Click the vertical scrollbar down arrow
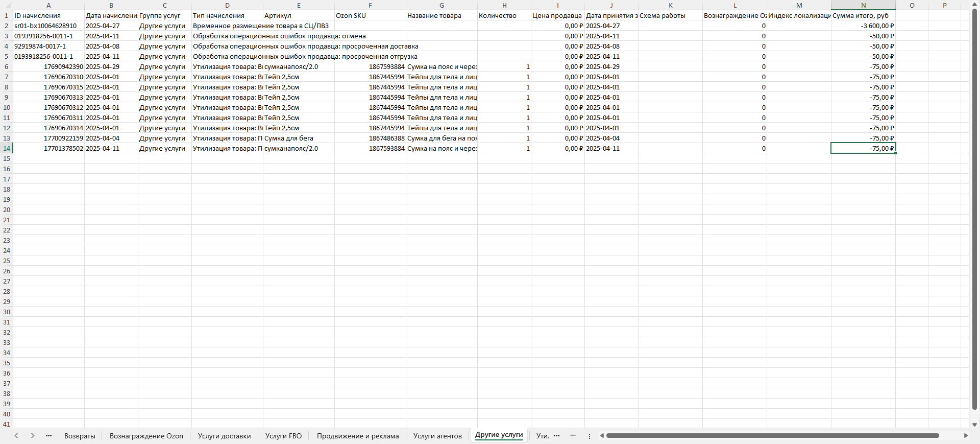This screenshot has width=980, height=444. point(974,425)
